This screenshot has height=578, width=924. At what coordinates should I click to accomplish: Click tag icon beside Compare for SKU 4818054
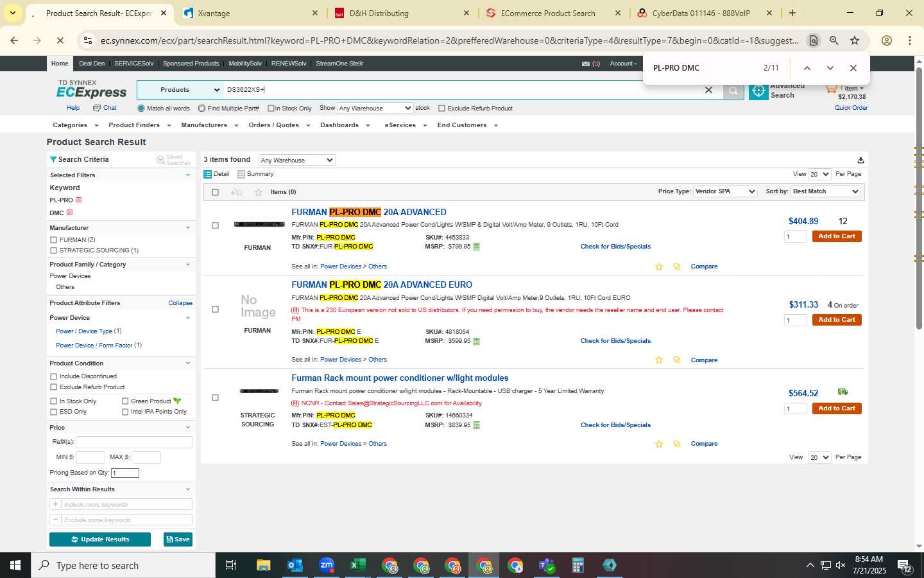pos(677,360)
